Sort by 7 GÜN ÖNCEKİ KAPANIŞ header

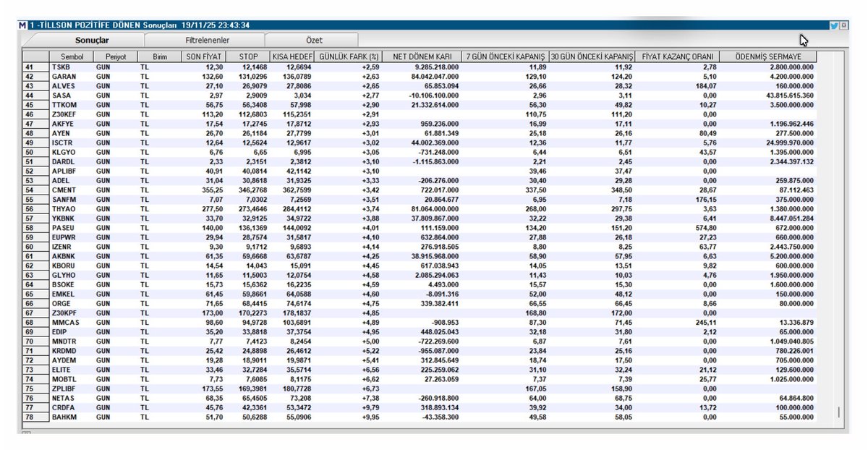[x=505, y=56]
